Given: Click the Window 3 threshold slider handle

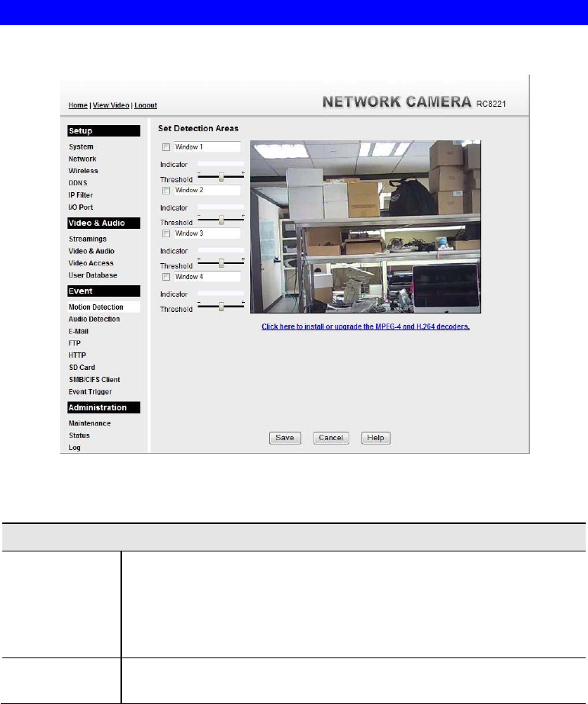Looking at the screenshot, I should [x=221, y=263].
